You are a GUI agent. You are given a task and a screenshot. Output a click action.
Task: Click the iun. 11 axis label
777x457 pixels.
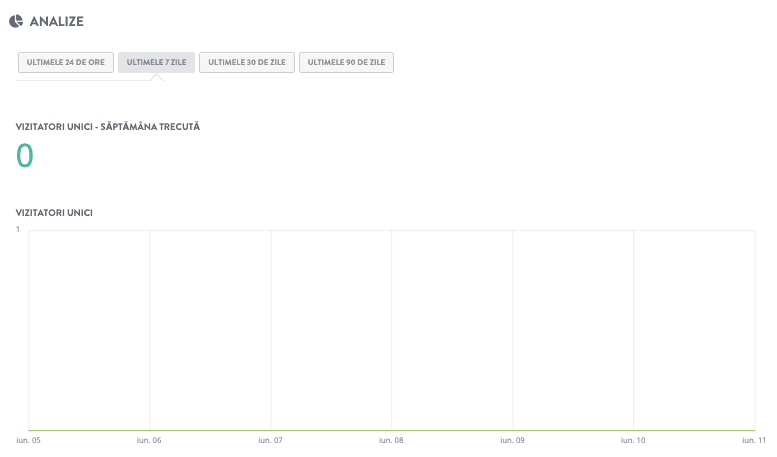[754, 440]
